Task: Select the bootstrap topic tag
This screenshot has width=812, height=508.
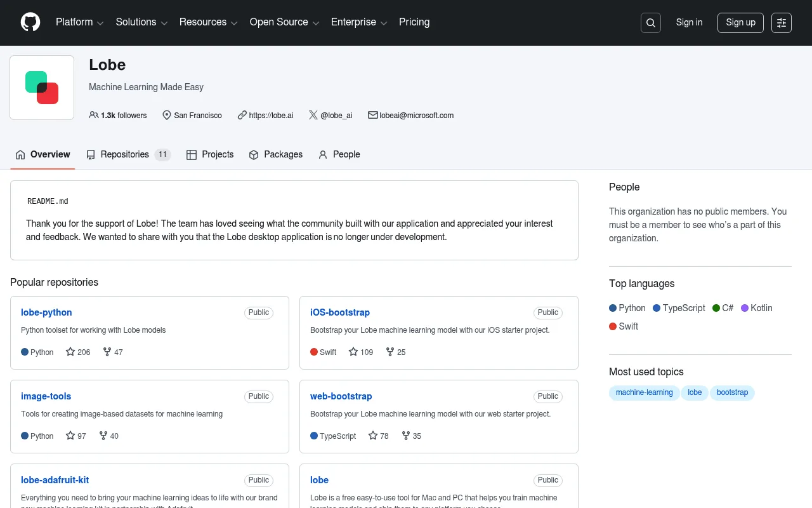Action: click(x=733, y=392)
